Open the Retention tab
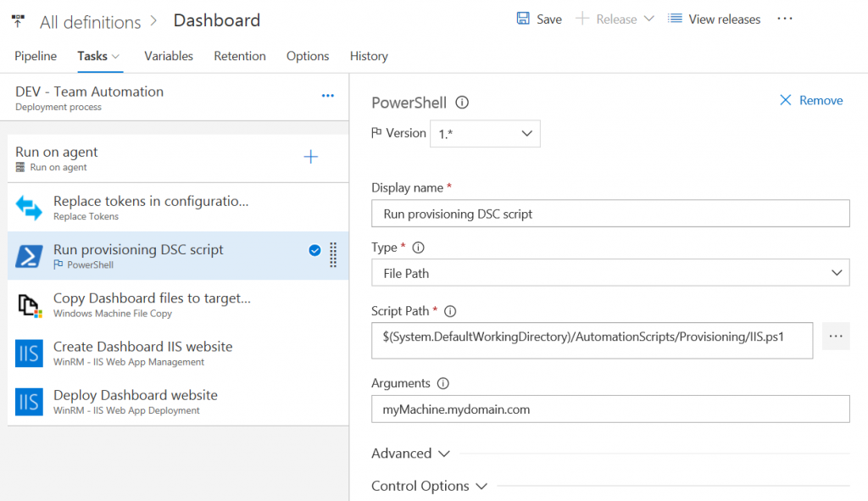This screenshot has height=501, width=868. coord(240,56)
